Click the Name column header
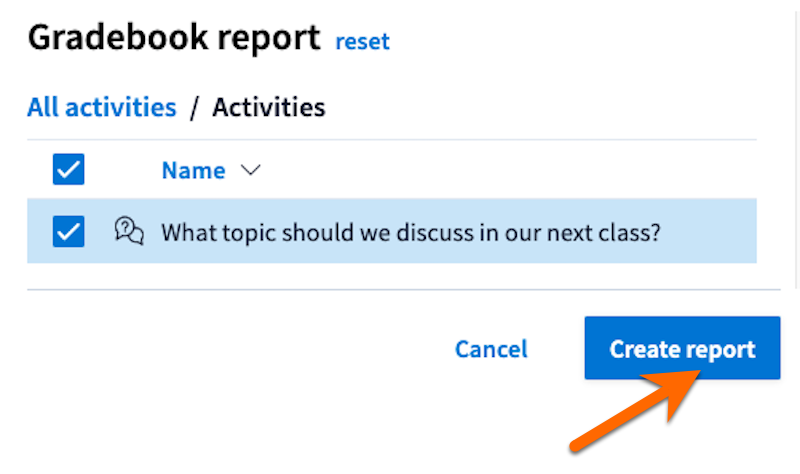This screenshot has height=474, width=800. coord(193,170)
